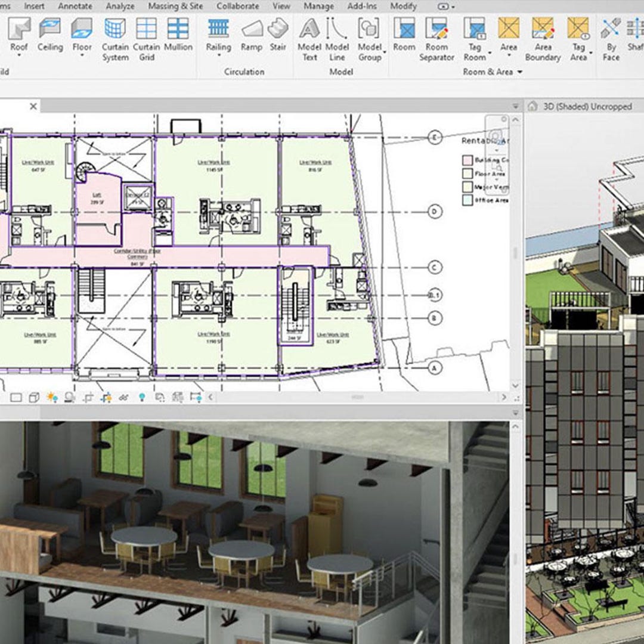Click the Tag Room tool icon
This screenshot has width=644, height=644.
coord(475,28)
